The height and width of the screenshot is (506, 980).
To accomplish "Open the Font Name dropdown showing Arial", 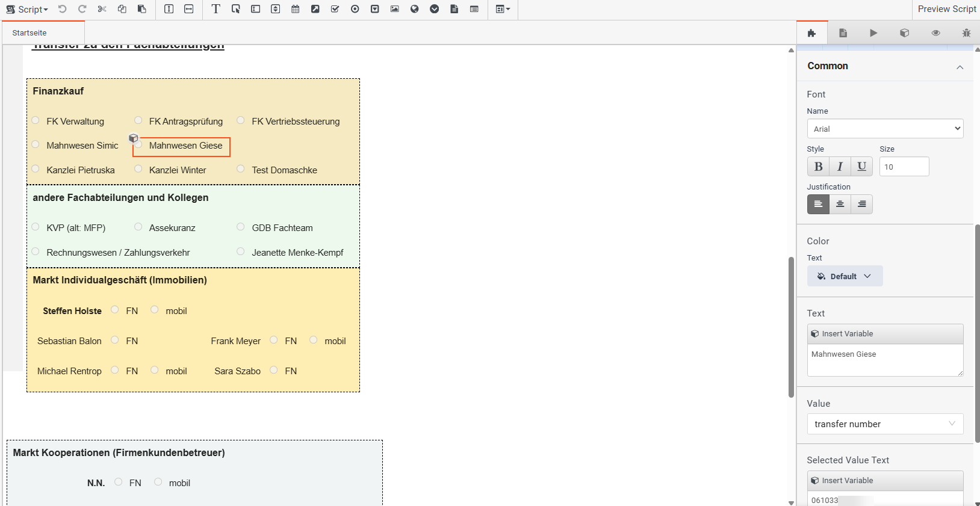I will (885, 129).
